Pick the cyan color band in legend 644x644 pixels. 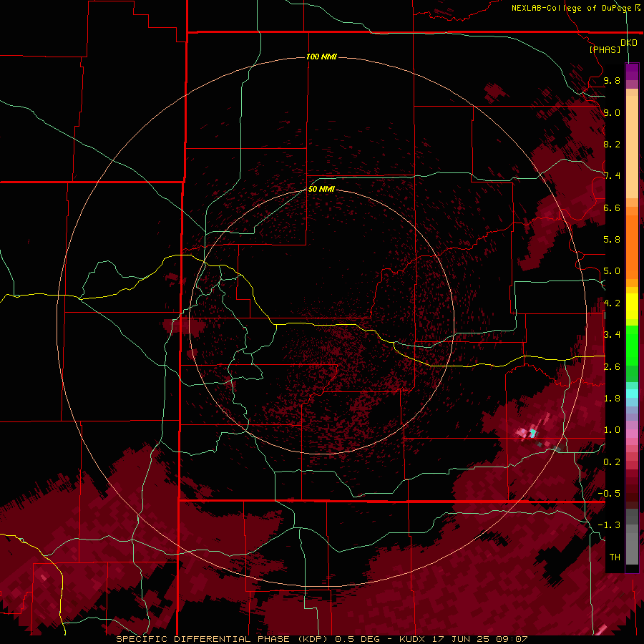click(632, 394)
